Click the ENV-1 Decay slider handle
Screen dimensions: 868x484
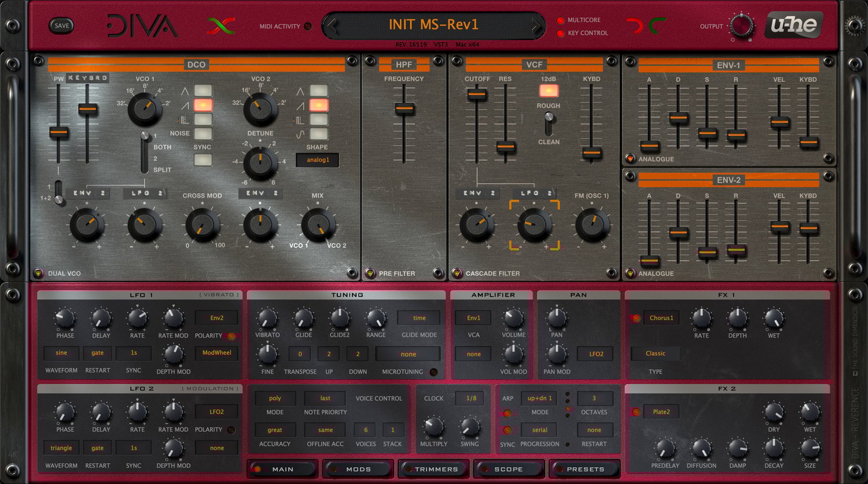[678, 118]
